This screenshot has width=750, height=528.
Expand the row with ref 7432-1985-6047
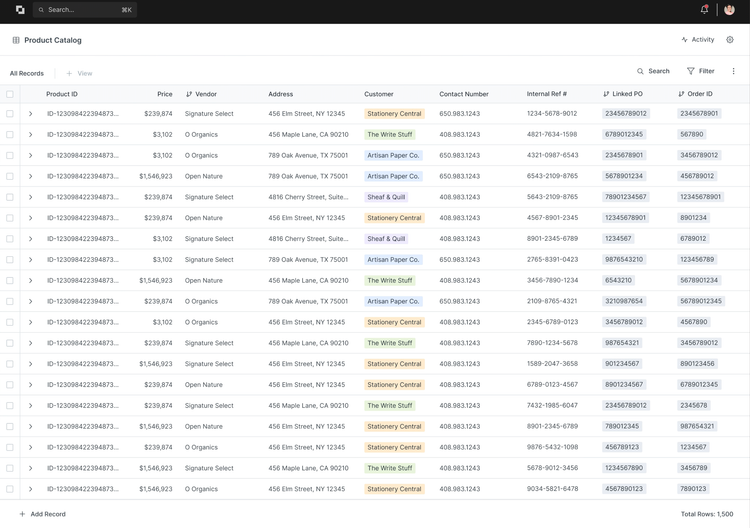point(30,406)
